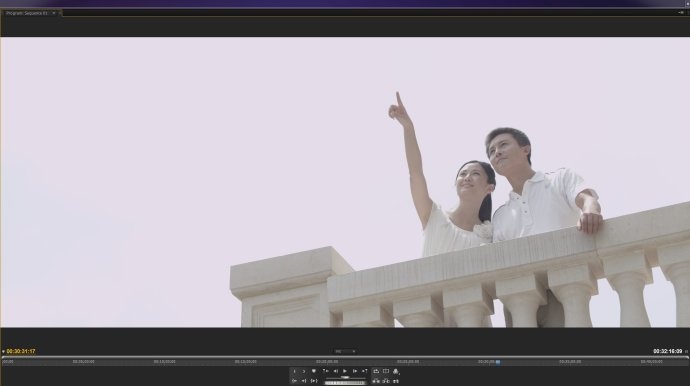This screenshot has height=386, width=690.
Task: Select the Program: Sequence 01 tab
Action: point(27,13)
